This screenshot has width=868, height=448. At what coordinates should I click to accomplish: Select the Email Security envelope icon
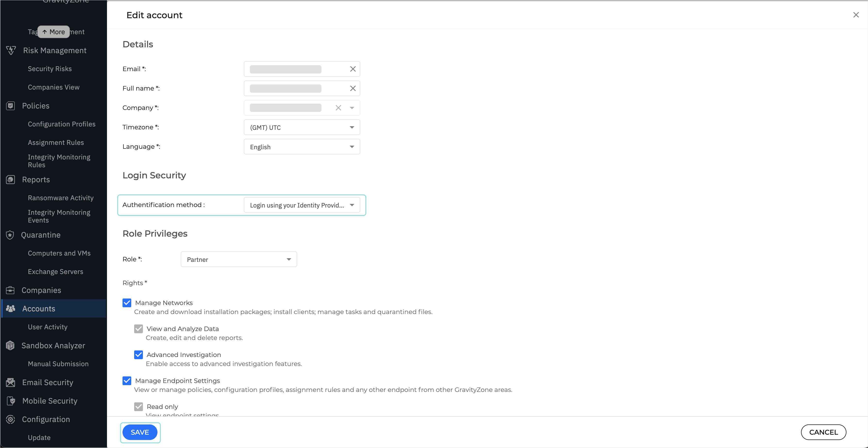coord(10,382)
